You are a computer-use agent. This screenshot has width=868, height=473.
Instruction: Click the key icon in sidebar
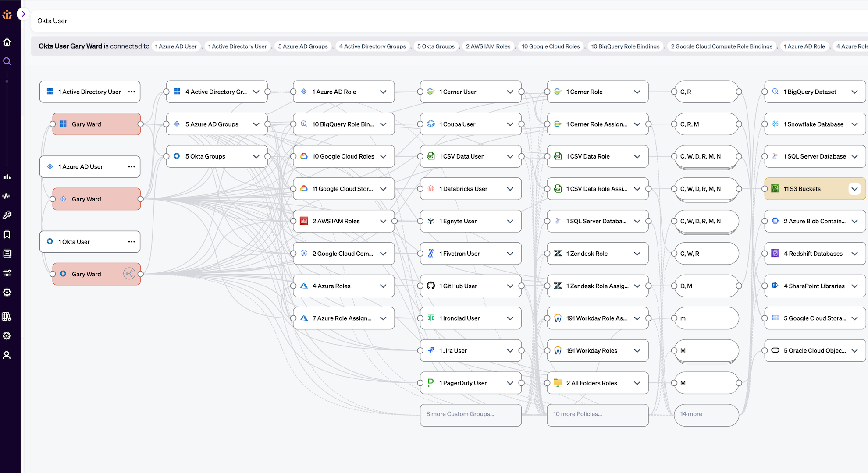pyautogui.click(x=7, y=215)
